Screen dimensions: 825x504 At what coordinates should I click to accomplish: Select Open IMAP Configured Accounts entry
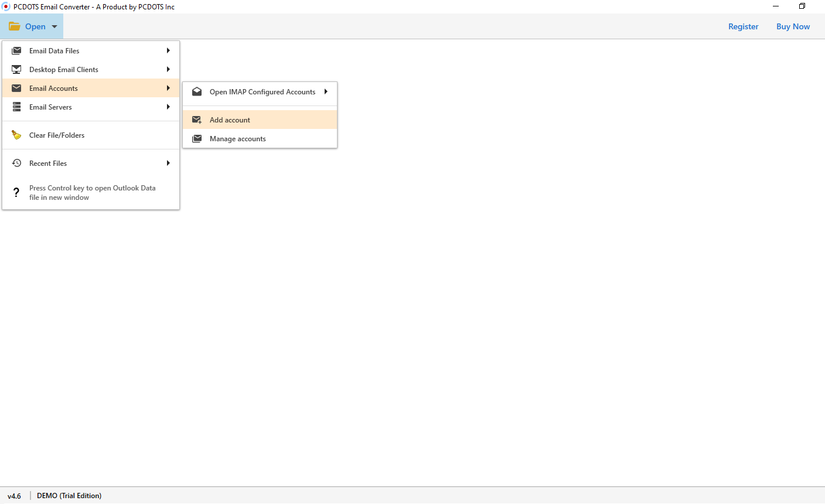click(260, 92)
